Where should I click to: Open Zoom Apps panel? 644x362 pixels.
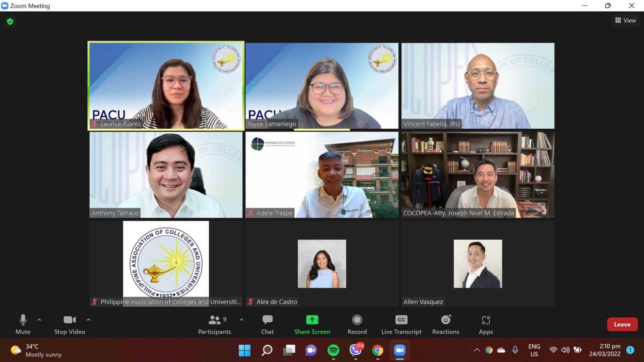point(486,324)
